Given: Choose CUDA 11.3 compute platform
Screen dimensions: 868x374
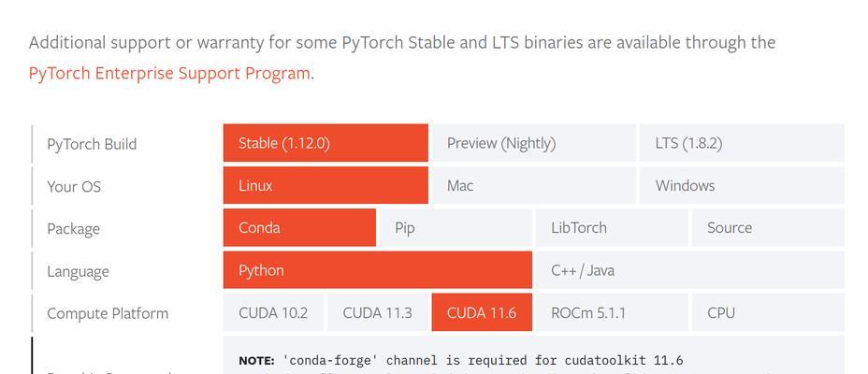Looking at the screenshot, I should [x=378, y=312].
